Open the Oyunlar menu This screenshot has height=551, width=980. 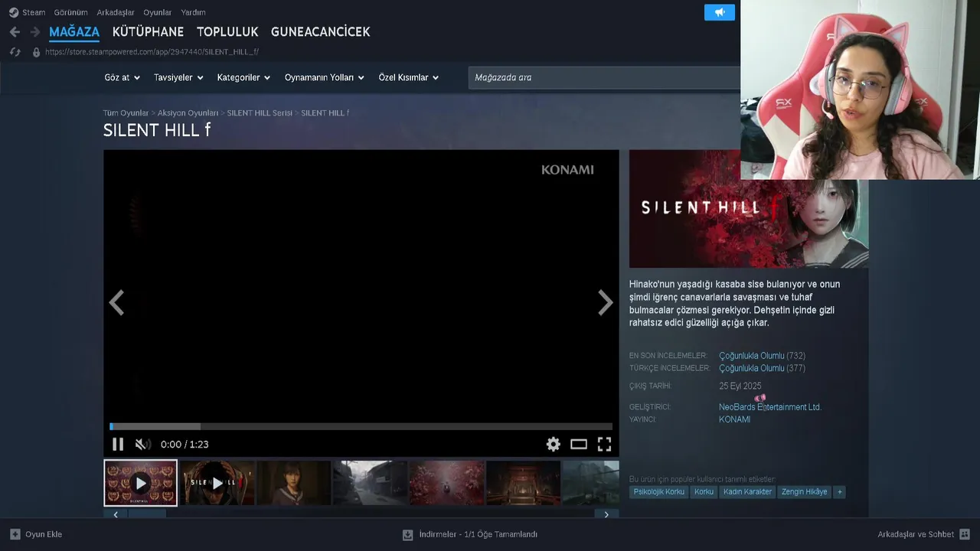pyautogui.click(x=157, y=12)
